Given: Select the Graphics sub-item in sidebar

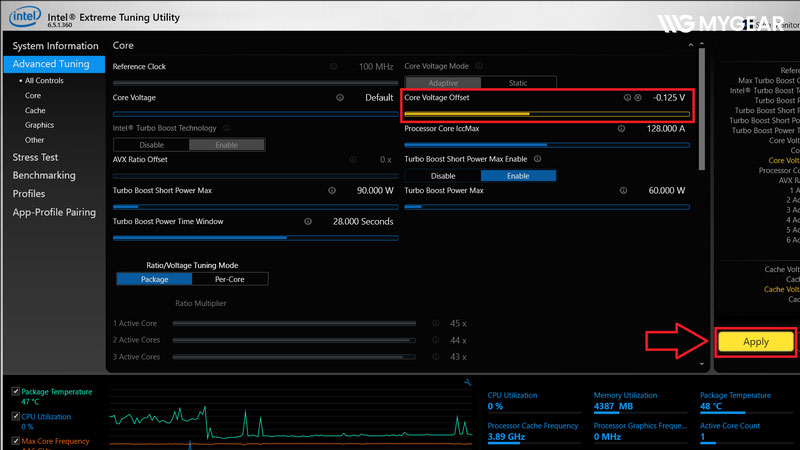Looking at the screenshot, I should pos(39,125).
